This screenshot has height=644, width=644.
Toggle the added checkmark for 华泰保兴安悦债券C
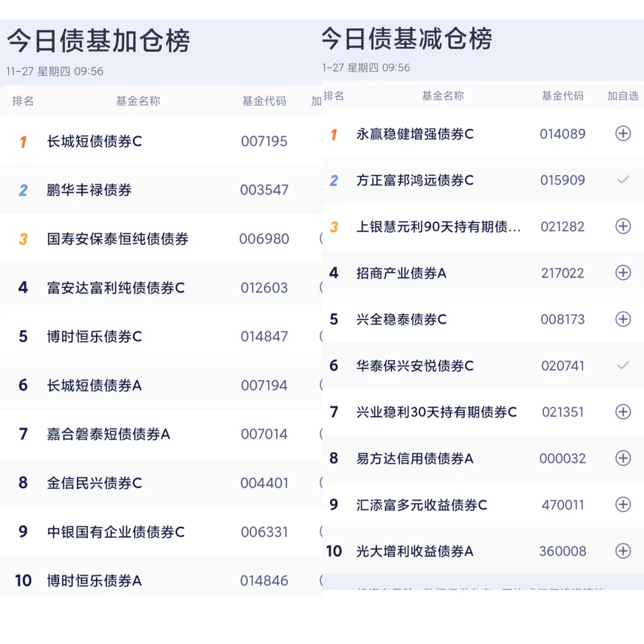(623, 365)
